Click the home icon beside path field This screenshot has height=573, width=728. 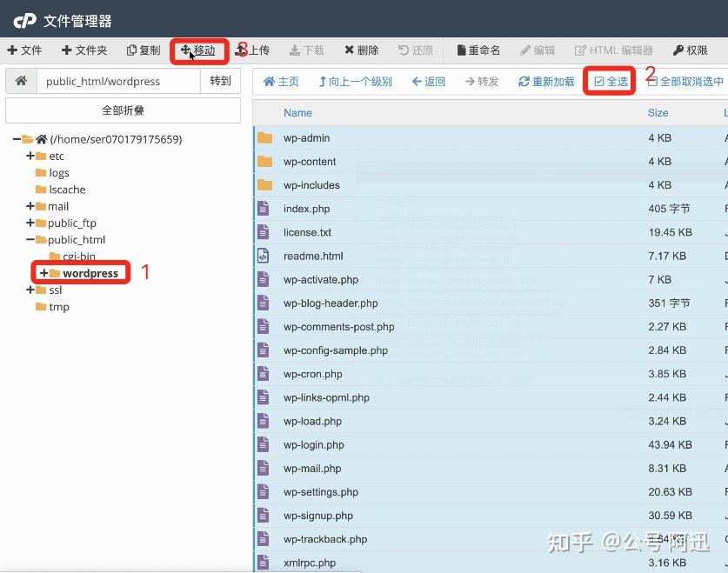click(21, 81)
